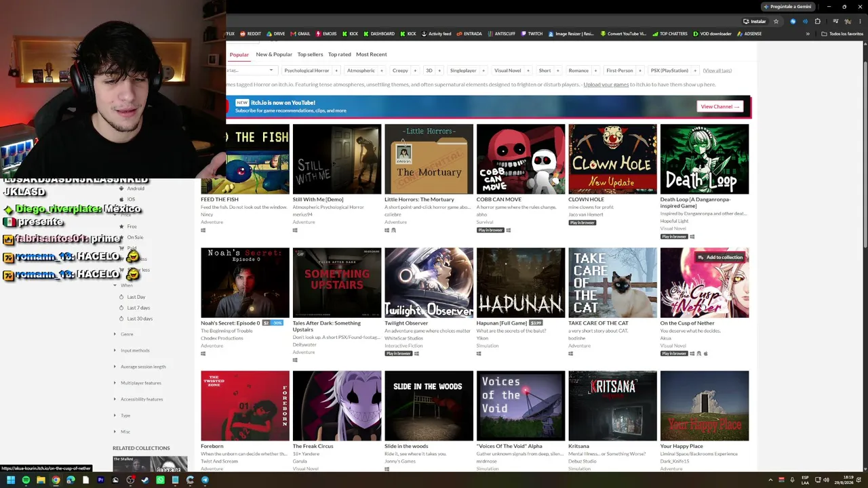868x488 pixels.
Task: Click the Upload your games link
Action: (606, 85)
